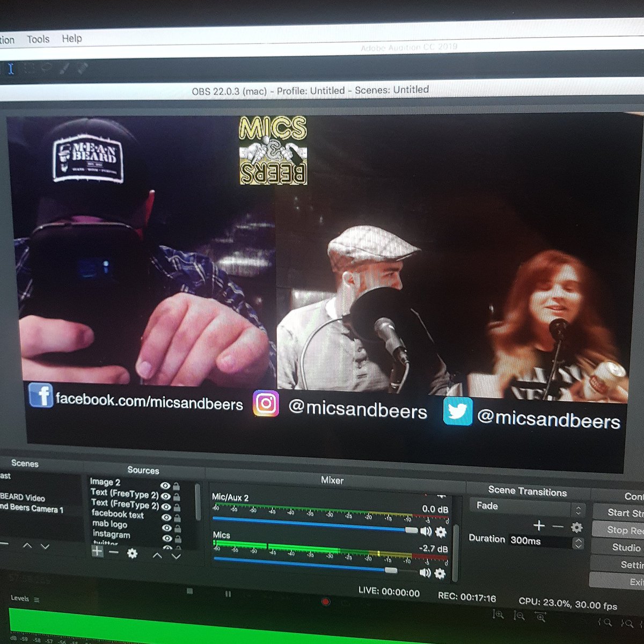Add a new source with plus button
Image resolution: width=644 pixels, height=644 pixels.
point(97,552)
